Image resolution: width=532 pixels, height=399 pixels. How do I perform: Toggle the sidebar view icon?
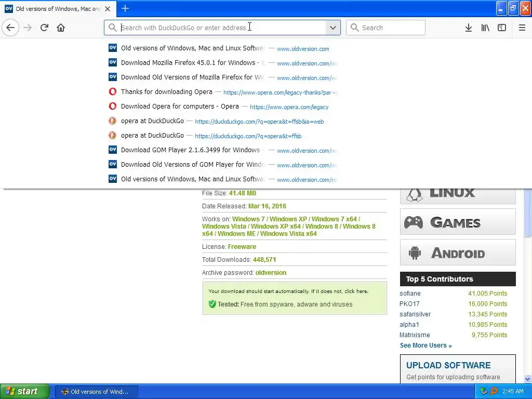coord(502,28)
